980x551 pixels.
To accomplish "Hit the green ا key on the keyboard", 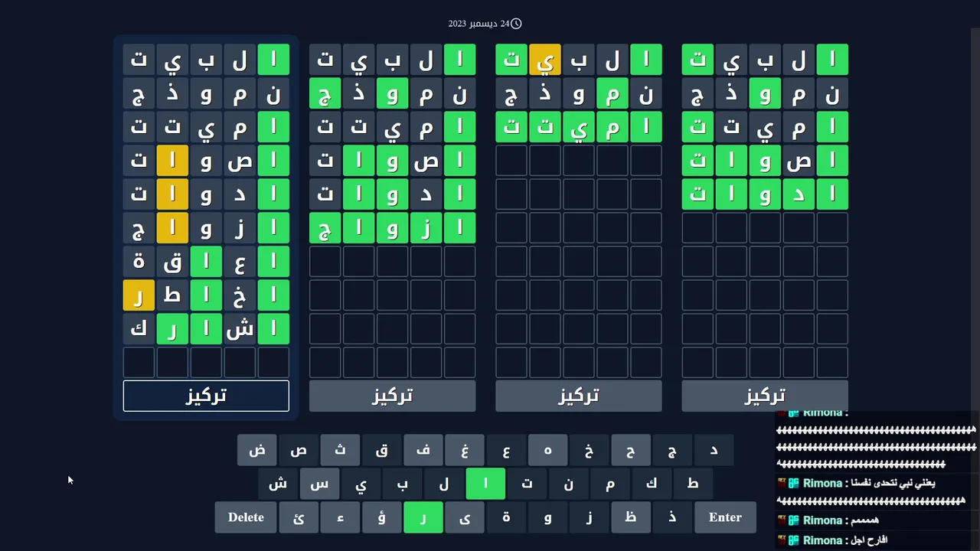I will click(x=485, y=484).
